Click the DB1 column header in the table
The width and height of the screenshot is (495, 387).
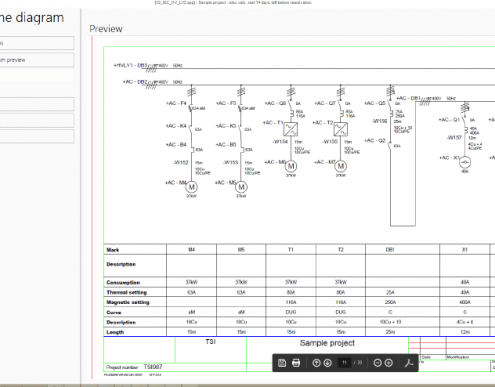click(390, 249)
